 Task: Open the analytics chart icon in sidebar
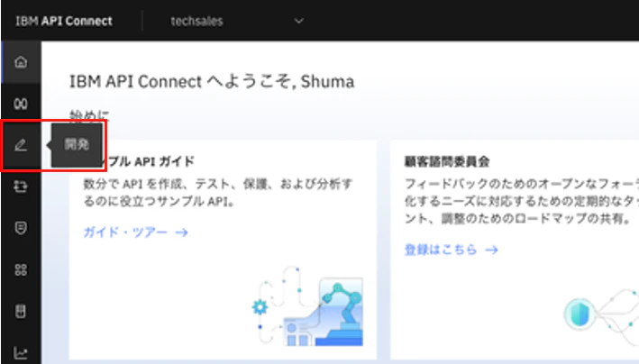(x=21, y=352)
